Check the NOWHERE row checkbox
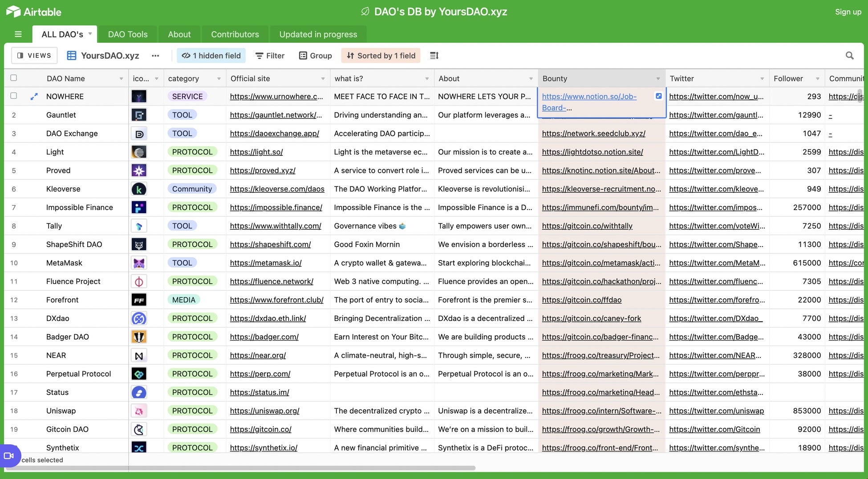 [14, 96]
